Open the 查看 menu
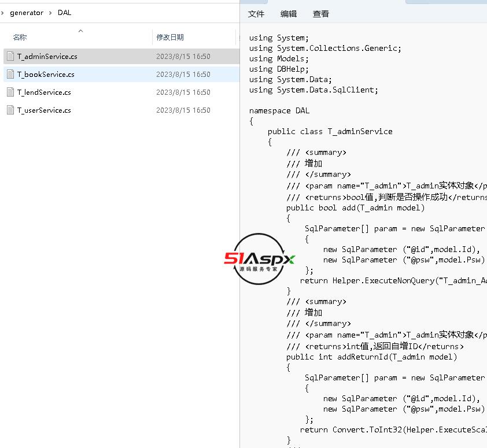The height and width of the screenshot is (448, 487). tap(321, 14)
